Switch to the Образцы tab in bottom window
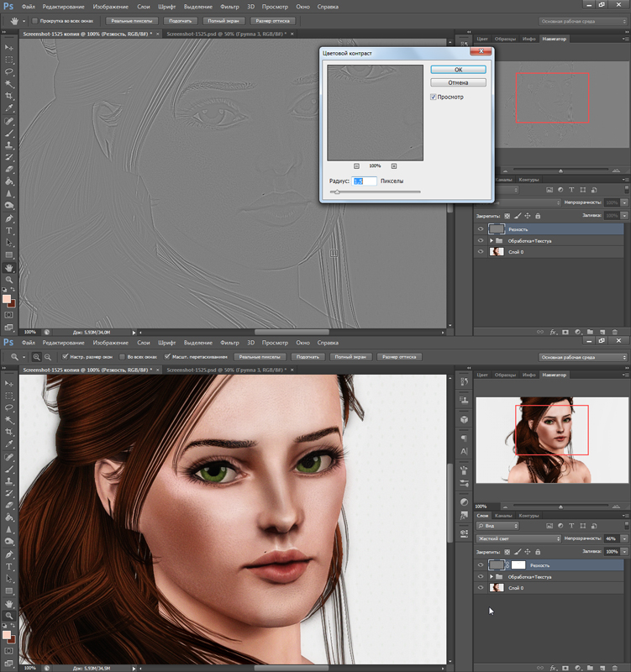The height and width of the screenshot is (672, 631). pyautogui.click(x=506, y=375)
